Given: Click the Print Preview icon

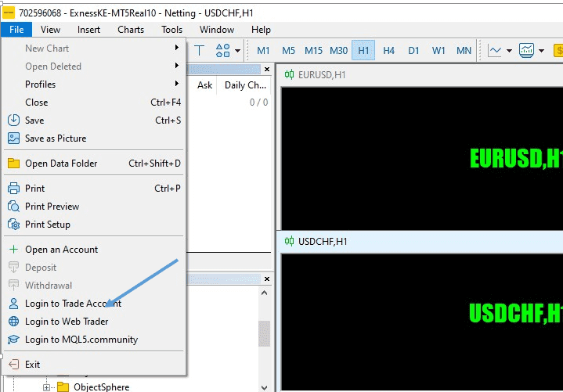Looking at the screenshot, I should coord(13,207).
